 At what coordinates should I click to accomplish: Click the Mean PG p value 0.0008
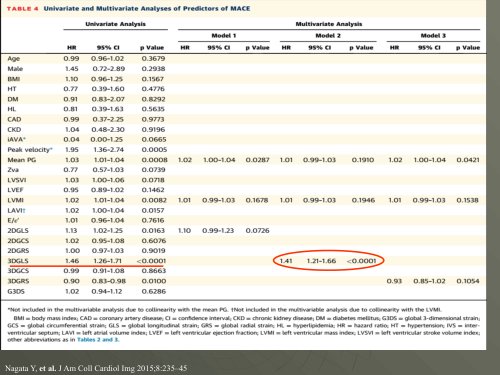click(x=154, y=160)
